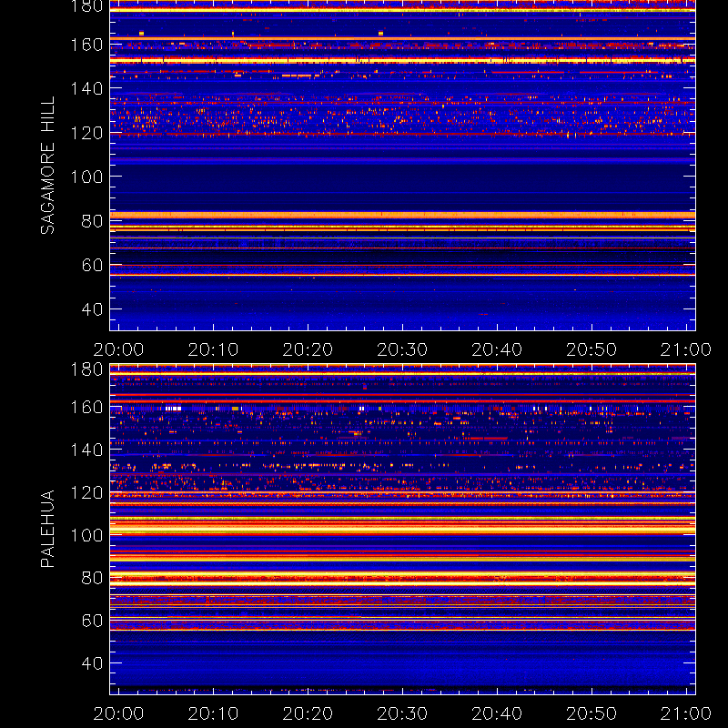Click 60 tick on Sagamore Hill axis
The image size is (728, 728).
pos(92,265)
